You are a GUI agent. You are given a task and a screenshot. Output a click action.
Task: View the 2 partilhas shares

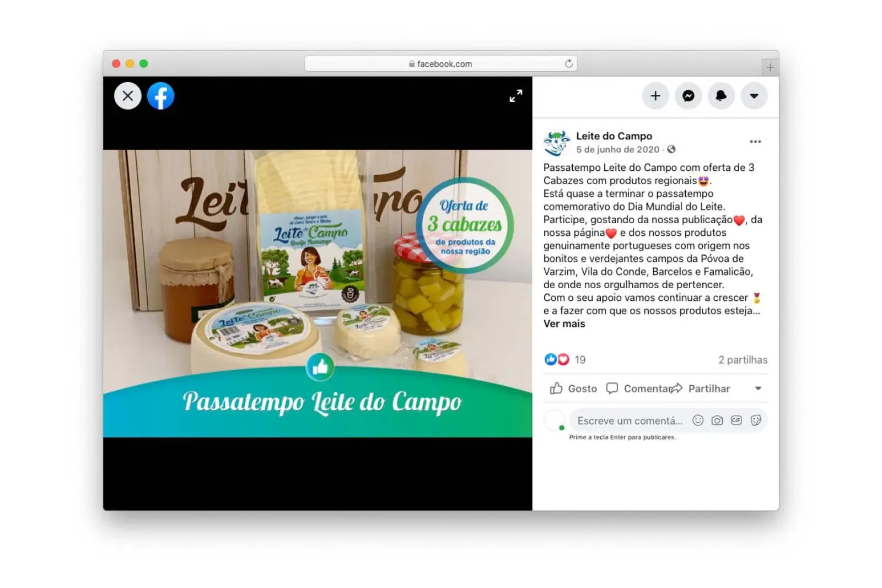(x=743, y=360)
